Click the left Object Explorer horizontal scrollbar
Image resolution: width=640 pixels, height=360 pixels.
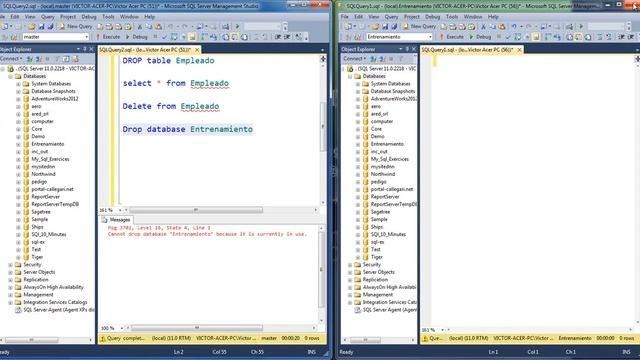tap(31, 340)
